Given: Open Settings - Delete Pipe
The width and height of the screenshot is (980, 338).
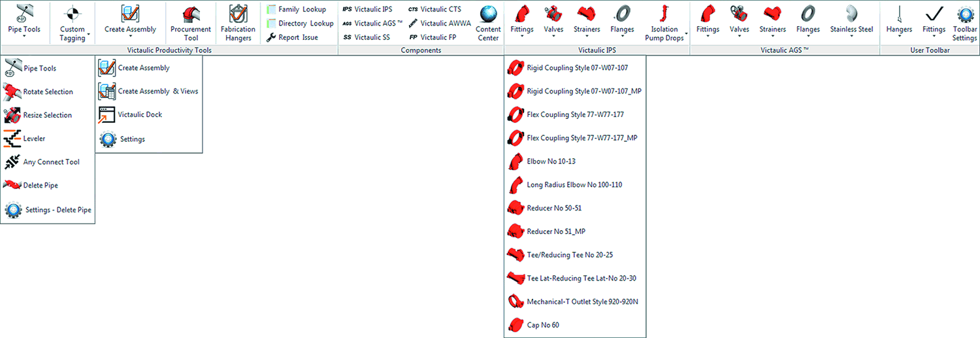Looking at the screenshot, I should click(x=48, y=210).
